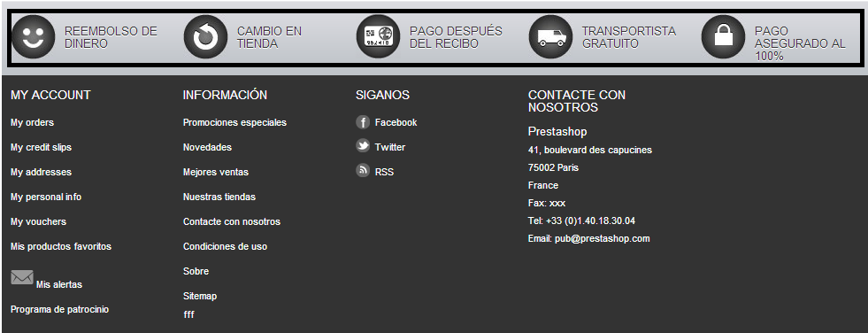Click the credit card payment icon
Screen dimensions: 868x333
click(379, 37)
